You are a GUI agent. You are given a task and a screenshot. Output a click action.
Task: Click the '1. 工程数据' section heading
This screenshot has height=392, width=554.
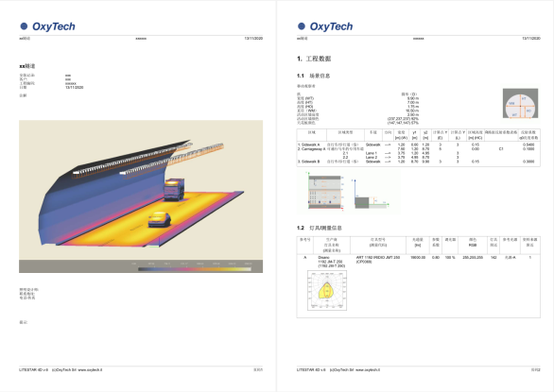314,59
